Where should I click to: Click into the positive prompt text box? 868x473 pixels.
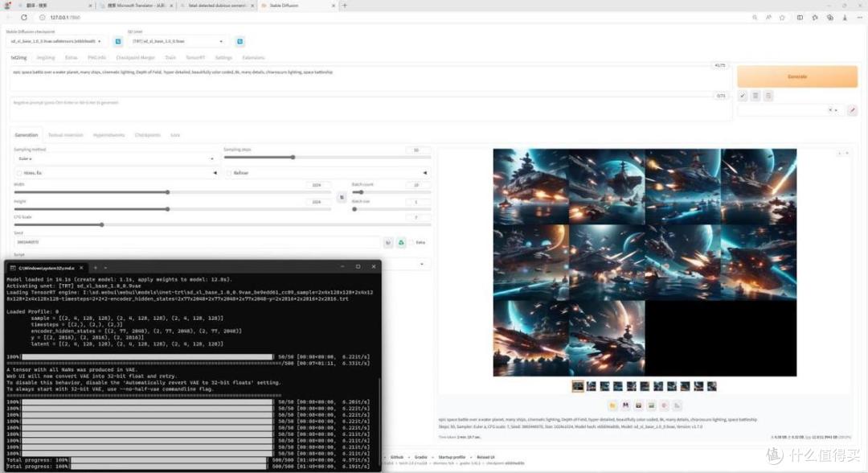tap(371, 78)
